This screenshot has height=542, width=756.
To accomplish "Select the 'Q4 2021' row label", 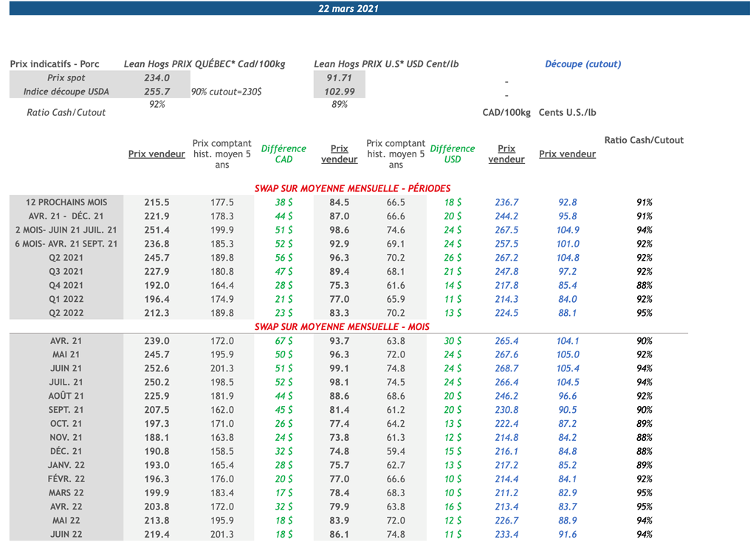I will pos(66,285).
